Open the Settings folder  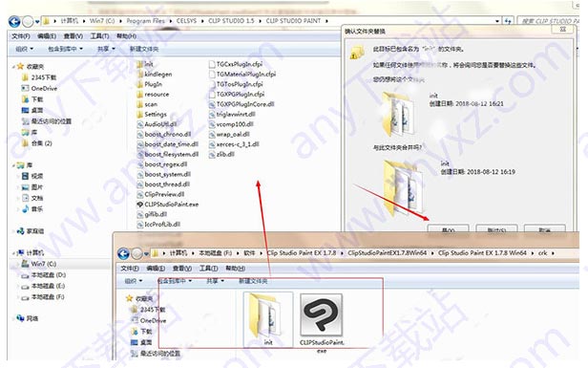(x=152, y=114)
